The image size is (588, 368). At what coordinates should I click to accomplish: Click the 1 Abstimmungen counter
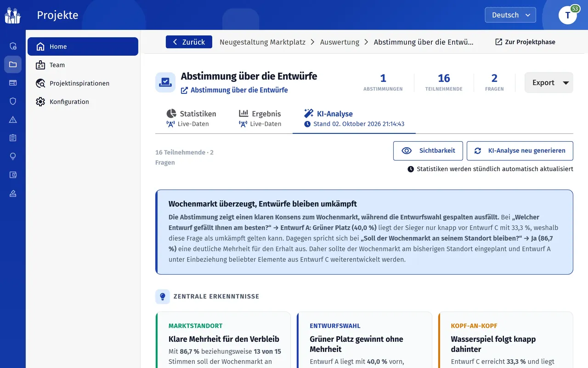pos(383,82)
